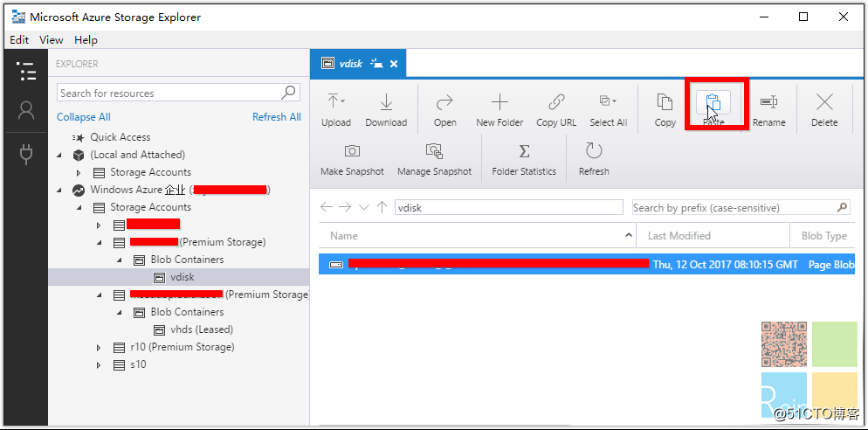Image resolution: width=868 pixels, height=430 pixels.
Task: Click the search magnifier in Explorer
Action: pos(288,93)
